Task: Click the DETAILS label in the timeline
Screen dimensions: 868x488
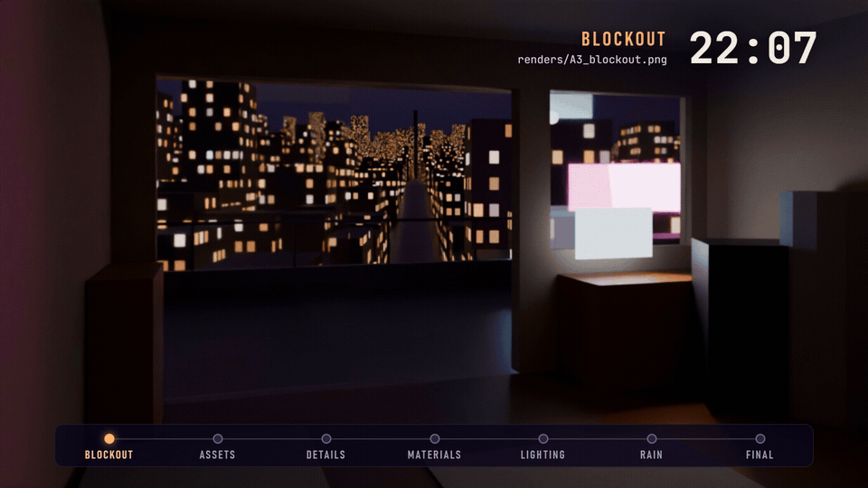Action: pos(326,455)
